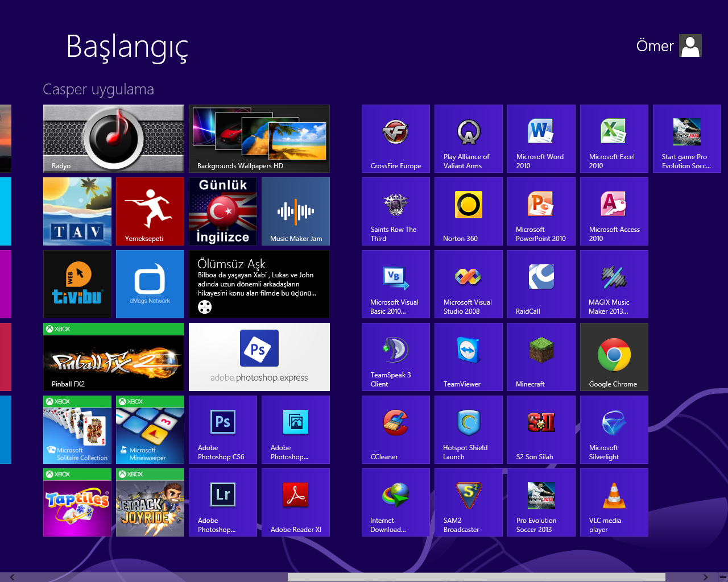The height and width of the screenshot is (582, 728).
Task: Open Pro Evolution Soccer 2013 tile
Action: (541, 502)
